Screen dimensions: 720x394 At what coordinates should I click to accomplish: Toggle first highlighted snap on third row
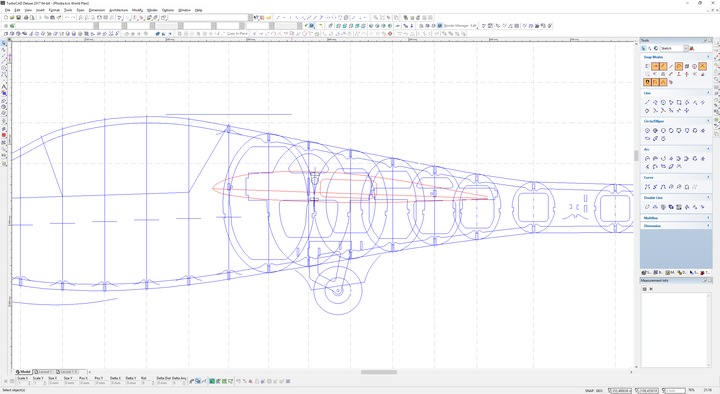pyautogui.click(x=647, y=82)
